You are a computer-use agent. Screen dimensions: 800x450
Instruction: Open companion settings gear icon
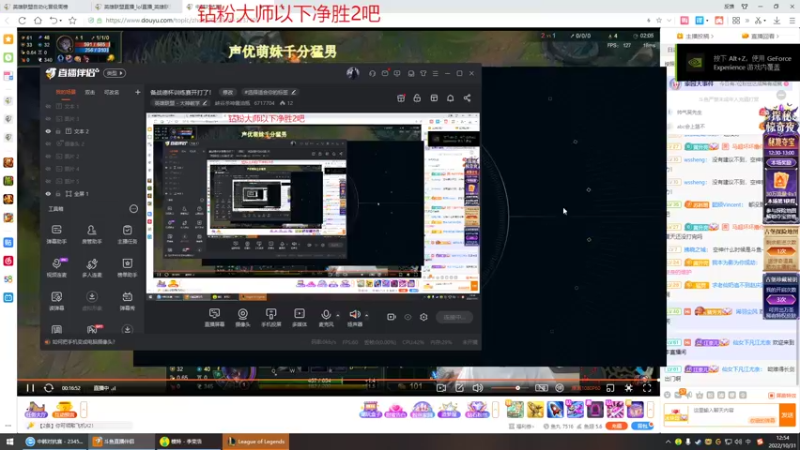tap(423, 317)
